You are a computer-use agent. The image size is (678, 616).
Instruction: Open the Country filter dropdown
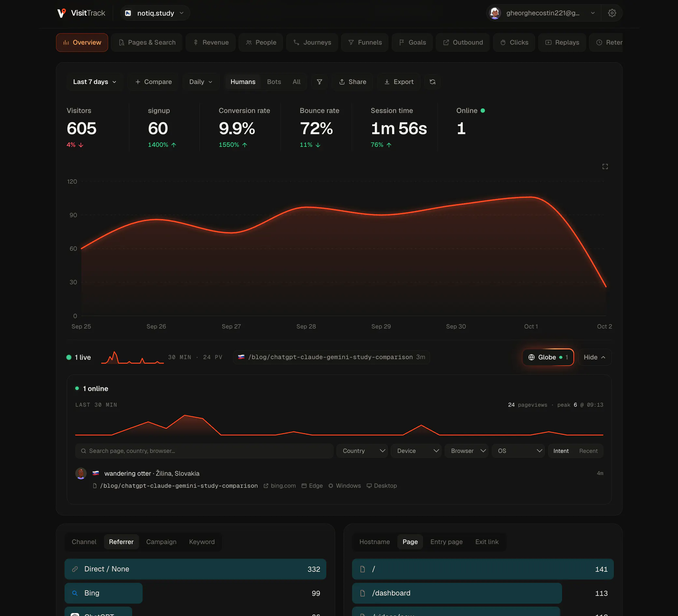coord(362,451)
